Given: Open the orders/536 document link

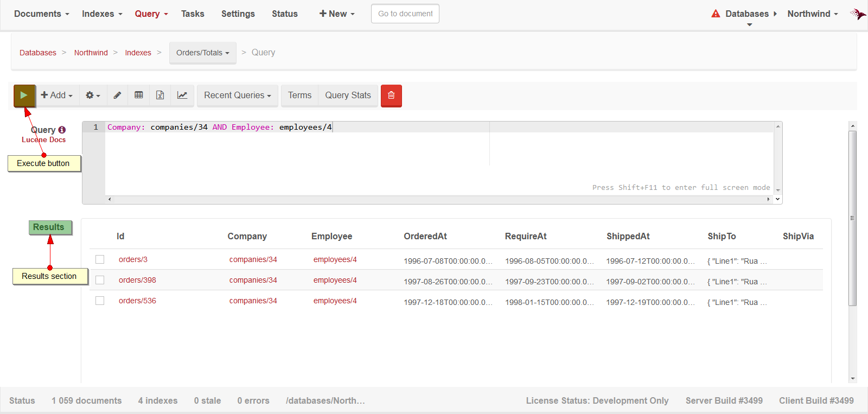Looking at the screenshot, I should 137,301.
